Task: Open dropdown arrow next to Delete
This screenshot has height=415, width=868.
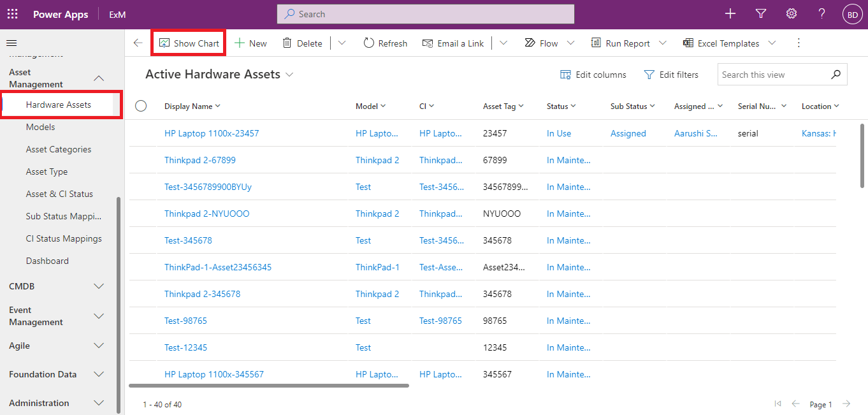Action: [x=342, y=43]
